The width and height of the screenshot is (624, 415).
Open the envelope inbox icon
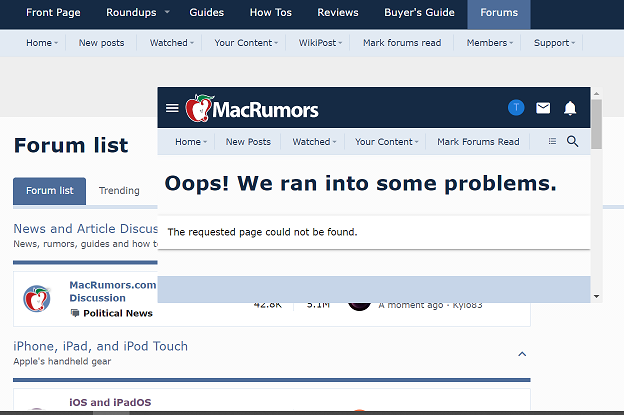pyautogui.click(x=543, y=108)
